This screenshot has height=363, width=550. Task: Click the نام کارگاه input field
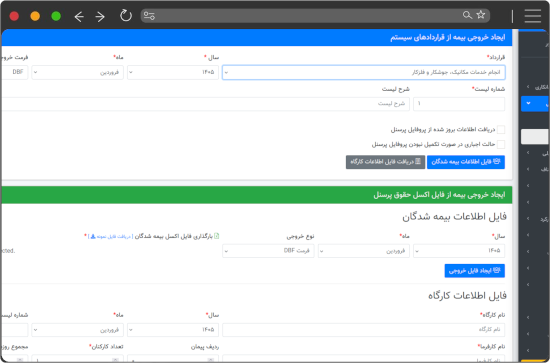364,330
